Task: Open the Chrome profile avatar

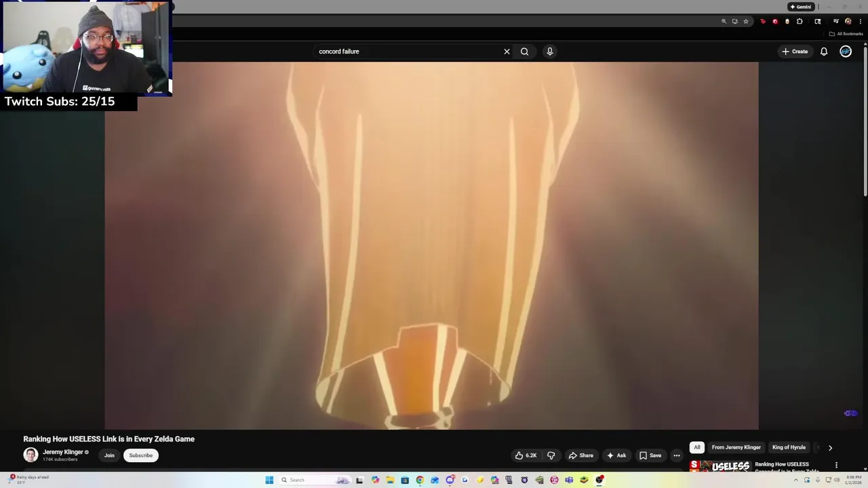Action: click(848, 22)
